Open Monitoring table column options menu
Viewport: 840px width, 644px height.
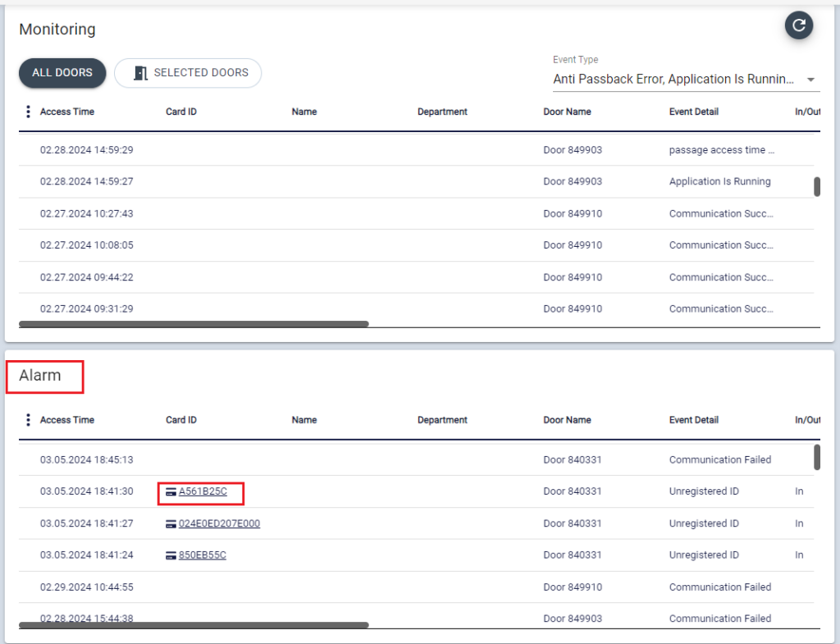pyautogui.click(x=29, y=112)
